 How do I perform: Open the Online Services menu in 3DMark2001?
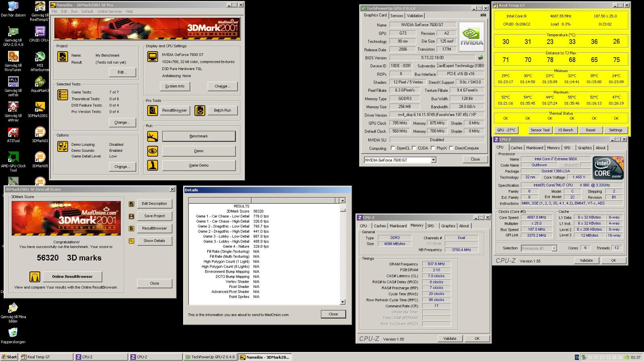coord(109,11)
